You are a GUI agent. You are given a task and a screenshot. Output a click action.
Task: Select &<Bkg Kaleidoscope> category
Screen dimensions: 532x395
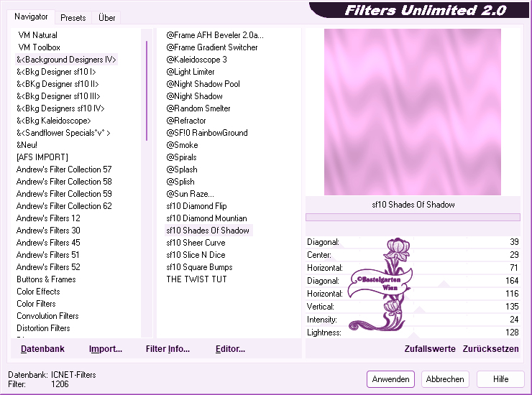(x=54, y=121)
